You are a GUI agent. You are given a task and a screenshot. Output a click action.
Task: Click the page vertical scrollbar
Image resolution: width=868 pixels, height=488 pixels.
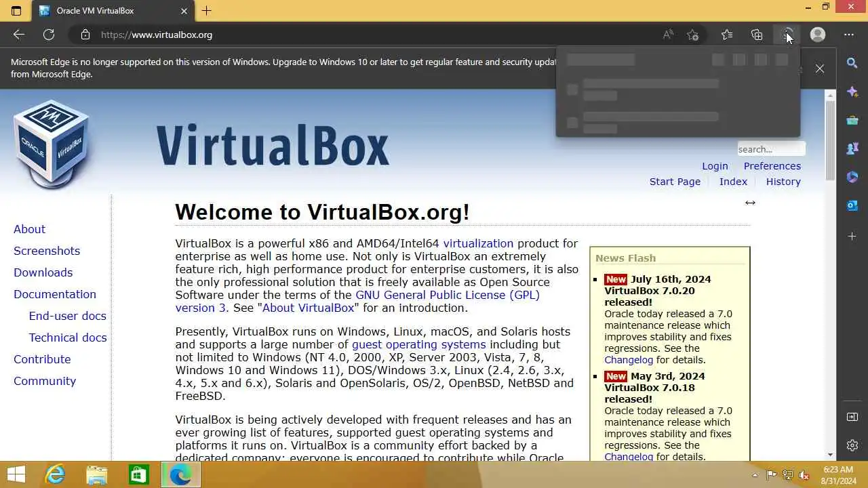(830, 140)
